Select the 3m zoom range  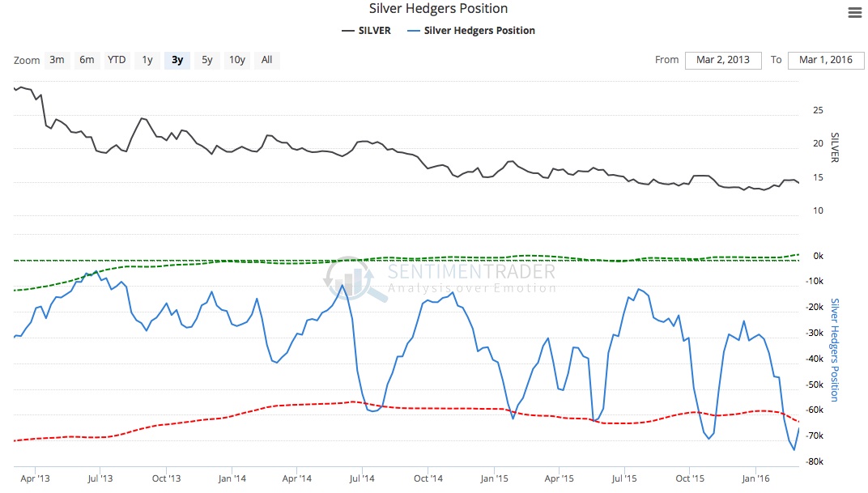[x=57, y=60]
